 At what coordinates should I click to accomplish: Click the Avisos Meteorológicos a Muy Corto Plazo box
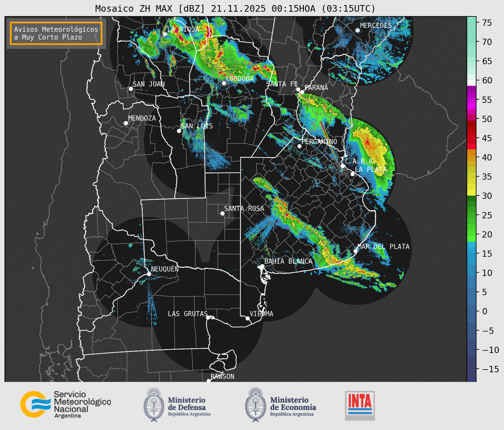click(x=56, y=33)
